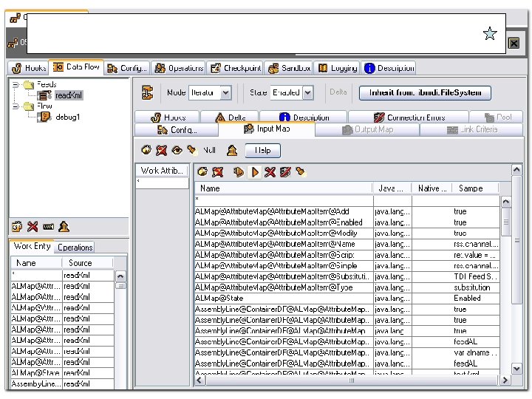
Task: Click the new schema item icon above Name
Action: (202, 172)
